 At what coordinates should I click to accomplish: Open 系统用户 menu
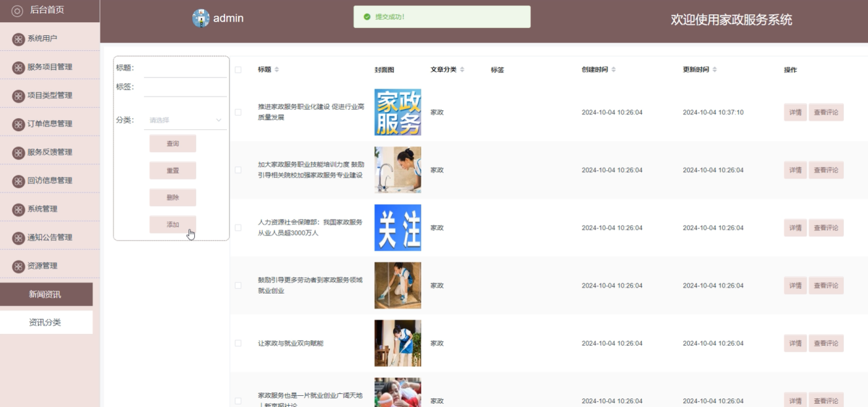point(50,39)
